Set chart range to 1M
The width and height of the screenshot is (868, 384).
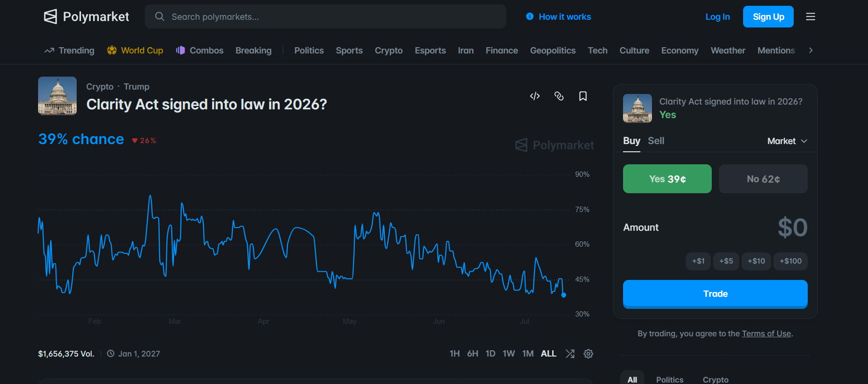coord(528,354)
